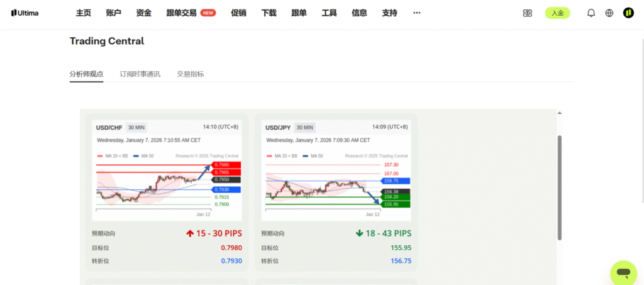Click the 30 MIN tag on USD/CHF
644x285 pixels.
coord(136,128)
